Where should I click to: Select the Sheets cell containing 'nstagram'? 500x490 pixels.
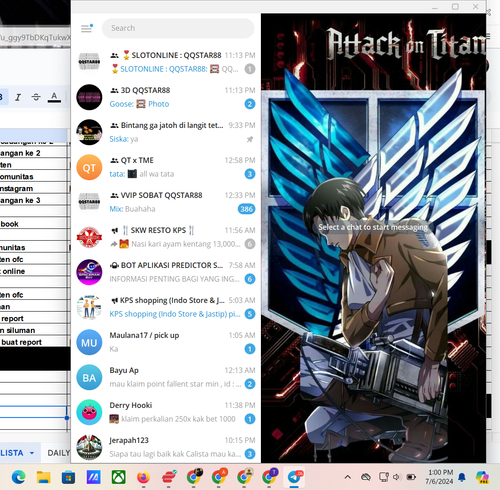click(34, 189)
